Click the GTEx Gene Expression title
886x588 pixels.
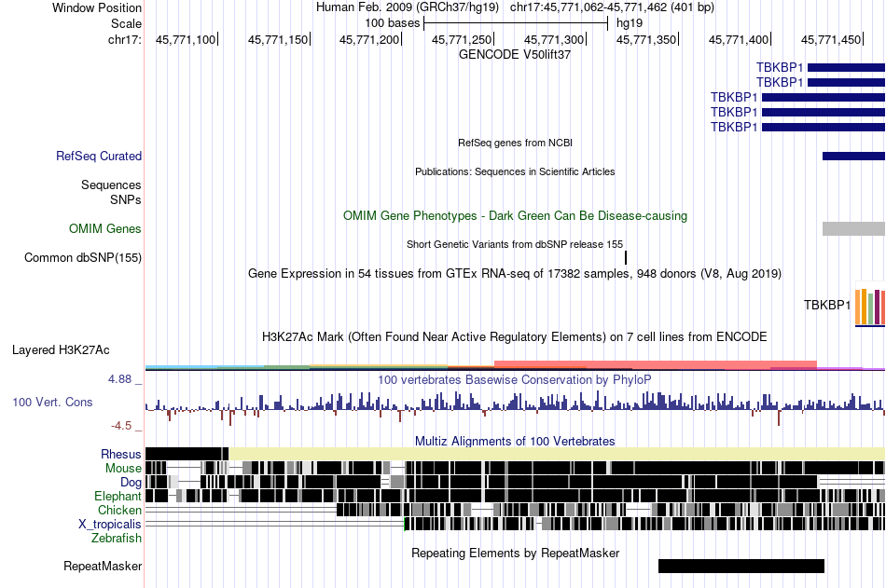point(515,273)
